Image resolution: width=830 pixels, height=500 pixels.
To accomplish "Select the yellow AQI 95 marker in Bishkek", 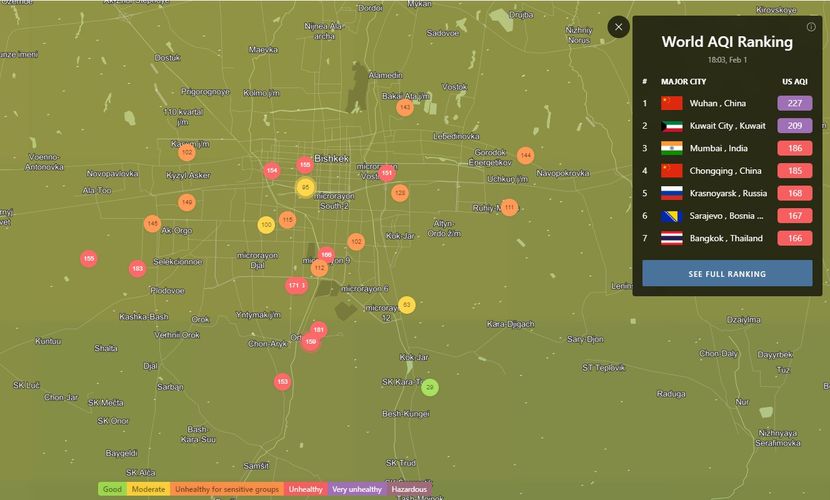I will pyautogui.click(x=306, y=188).
